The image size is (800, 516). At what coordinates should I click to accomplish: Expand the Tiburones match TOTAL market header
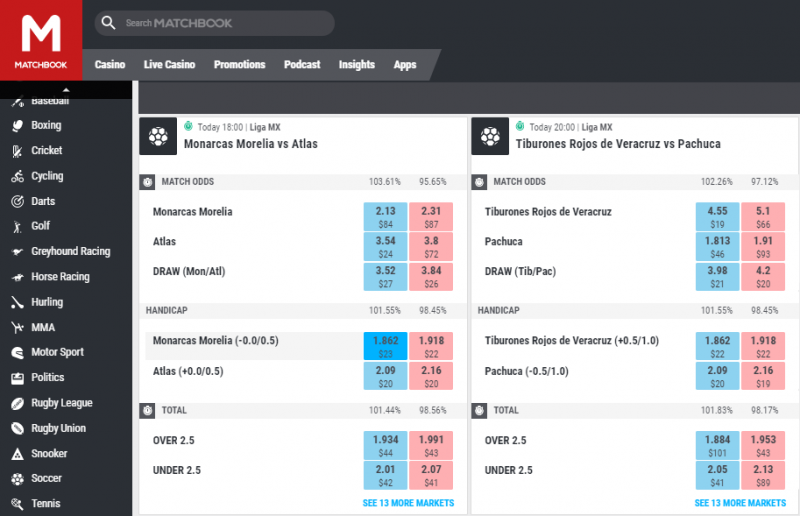(506, 410)
